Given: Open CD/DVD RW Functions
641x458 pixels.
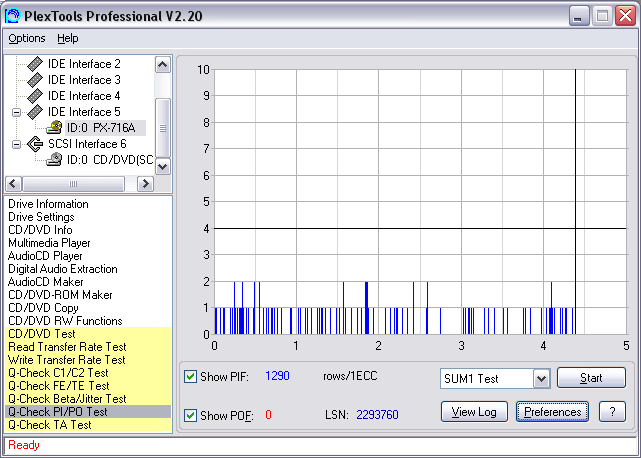Looking at the screenshot, I should coord(65,321).
